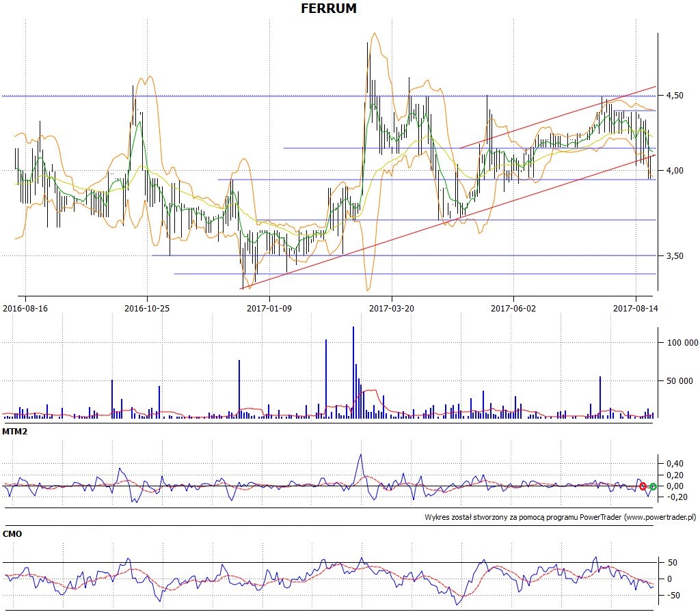
Task: Click the 100 000 volume axis label
Action: [682, 343]
